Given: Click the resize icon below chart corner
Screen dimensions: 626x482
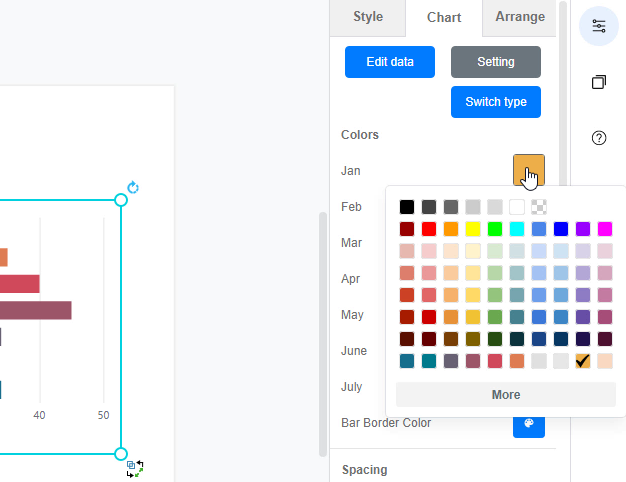Looking at the screenshot, I should click(x=136, y=468).
